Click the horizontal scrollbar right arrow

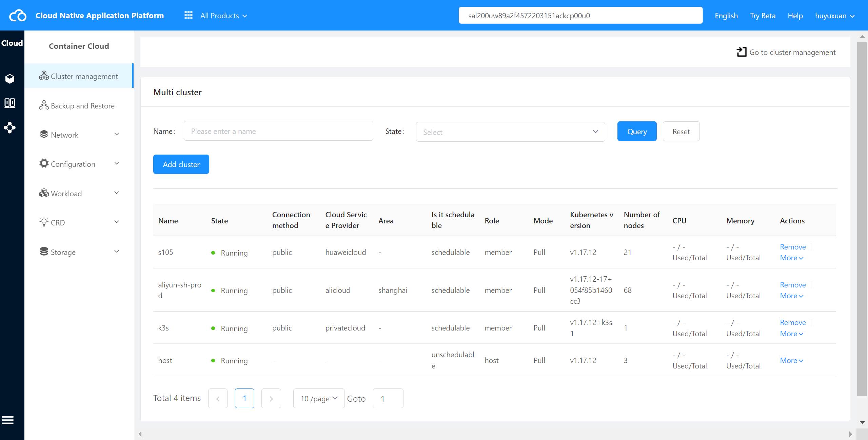(x=850, y=434)
